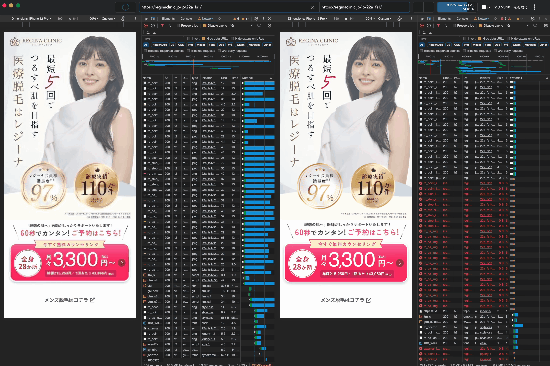
Task: Click the filter funnel icon in left Network panel
Action: [x=162, y=26]
